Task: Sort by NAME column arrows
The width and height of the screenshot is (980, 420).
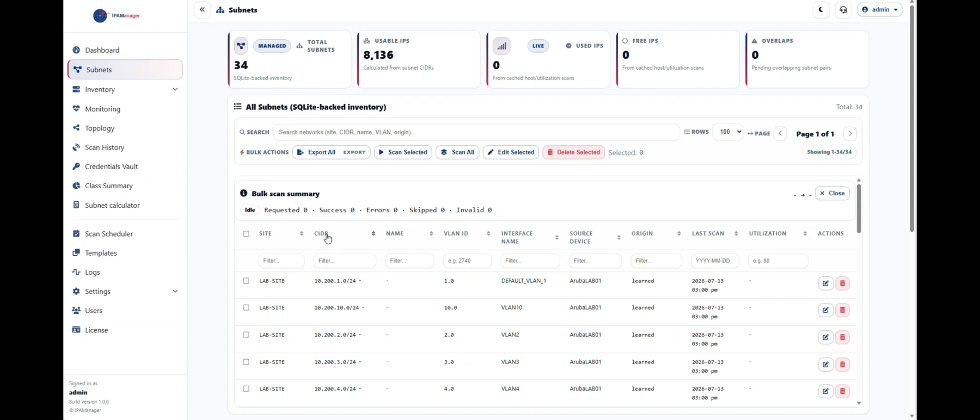Action: (x=431, y=234)
